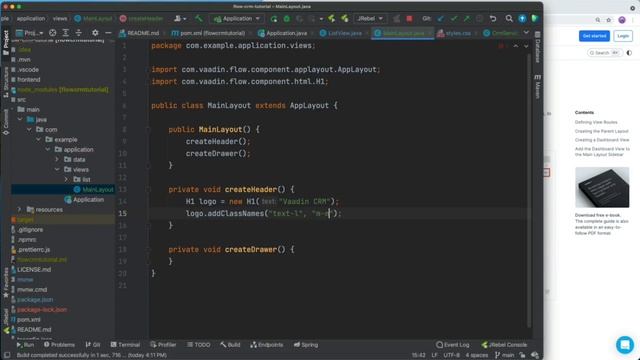Click UTF-8 encoding in status bar
The width and height of the screenshot is (640, 360).
[x=451, y=355]
